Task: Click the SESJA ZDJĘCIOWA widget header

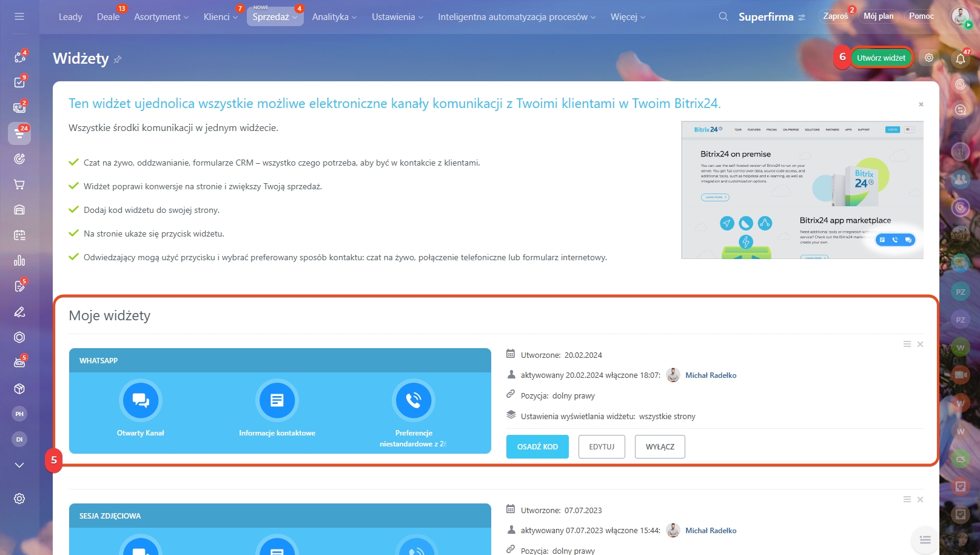Action: pyautogui.click(x=280, y=516)
